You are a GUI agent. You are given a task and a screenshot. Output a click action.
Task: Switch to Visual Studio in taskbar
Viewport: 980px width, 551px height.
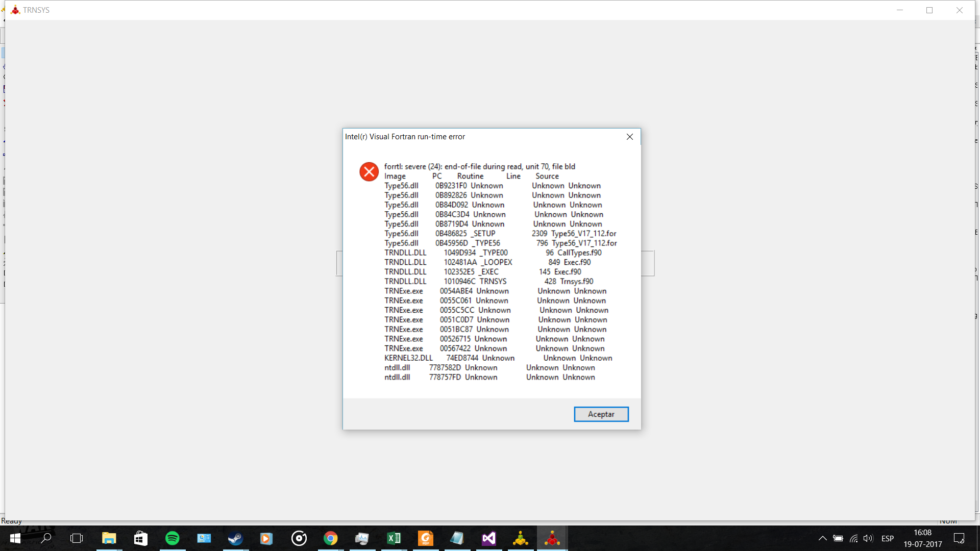click(489, 538)
